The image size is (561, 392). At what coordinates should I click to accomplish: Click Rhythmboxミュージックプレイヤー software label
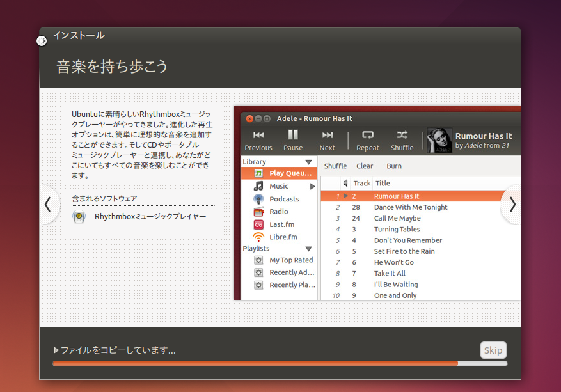tap(150, 216)
